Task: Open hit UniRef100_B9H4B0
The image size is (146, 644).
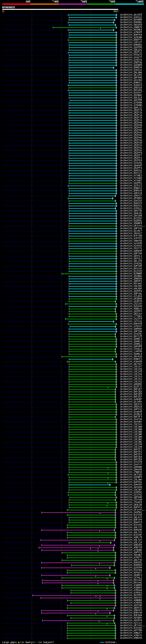Action: point(131,22)
